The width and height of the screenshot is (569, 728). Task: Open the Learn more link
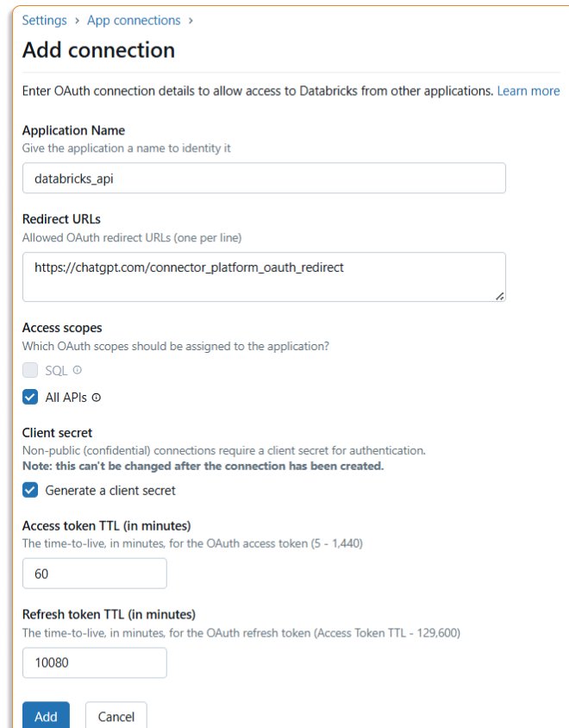pyautogui.click(x=528, y=91)
